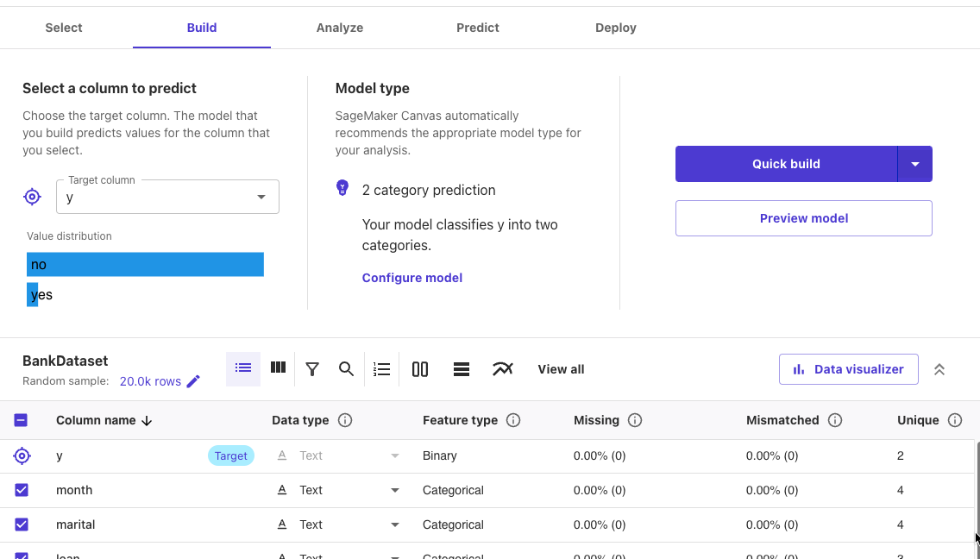Click the 'Categorical' cell in month row
The width and height of the screenshot is (980, 559).
(453, 490)
